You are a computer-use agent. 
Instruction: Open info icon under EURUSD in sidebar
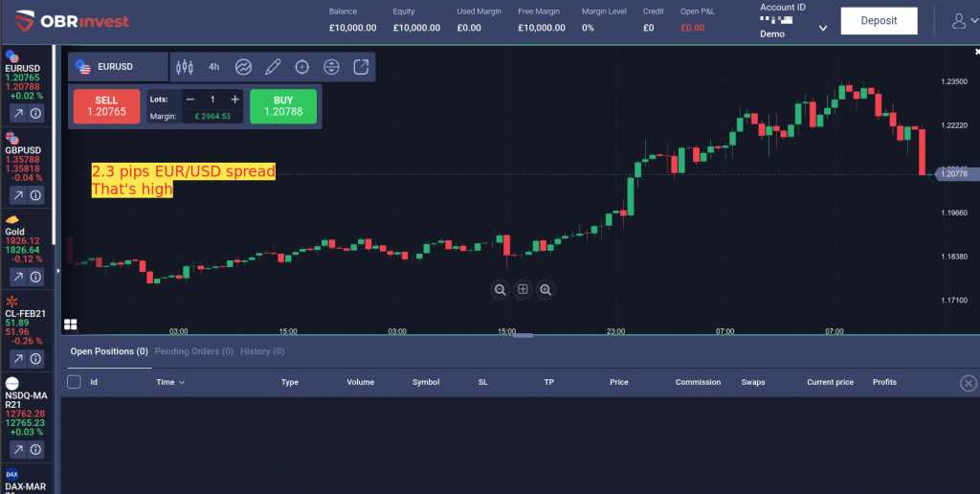[x=35, y=113]
